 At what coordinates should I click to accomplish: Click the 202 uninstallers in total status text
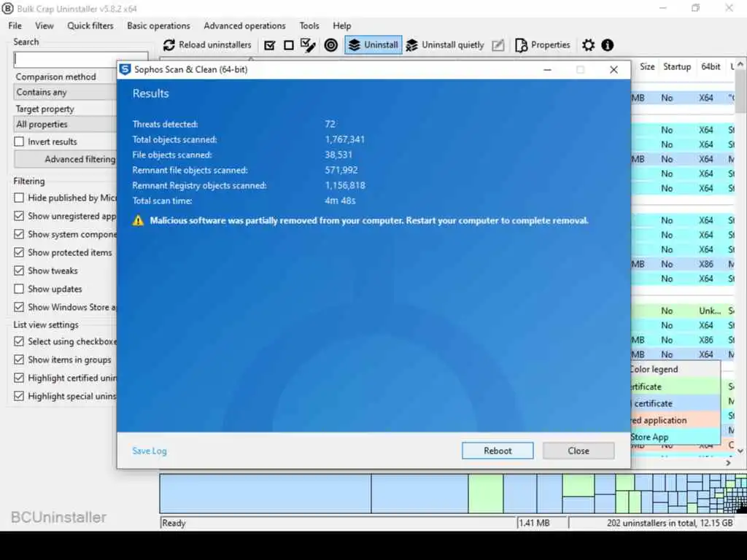[670, 523]
